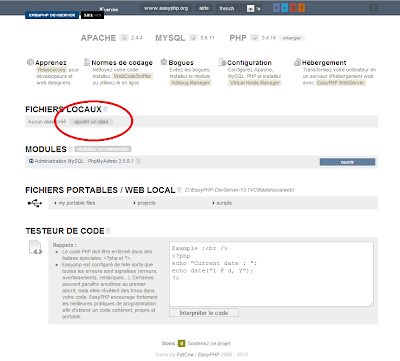Click the code tester file icon
This screenshot has width=400, height=361.
tap(35, 247)
